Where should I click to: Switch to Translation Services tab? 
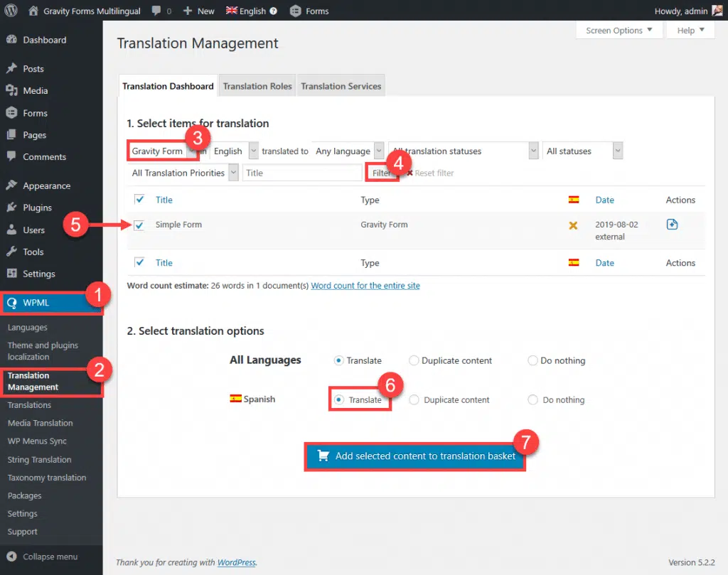click(x=341, y=86)
